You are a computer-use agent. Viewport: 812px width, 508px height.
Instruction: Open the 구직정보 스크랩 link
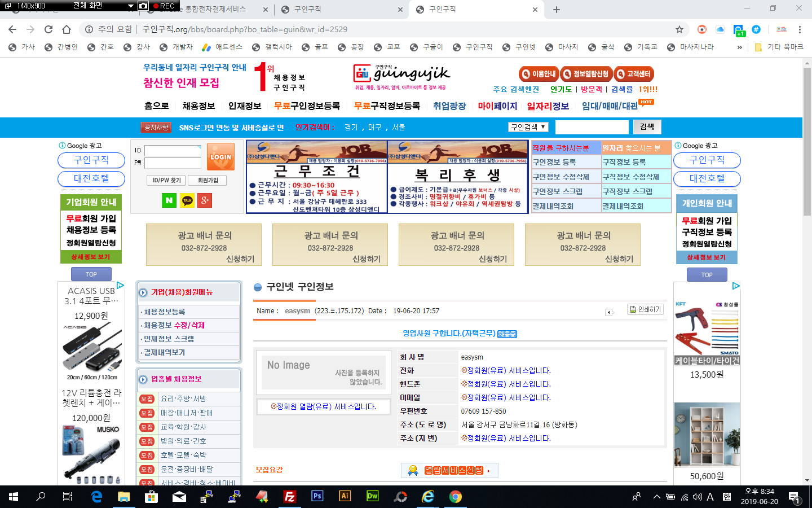tap(627, 191)
